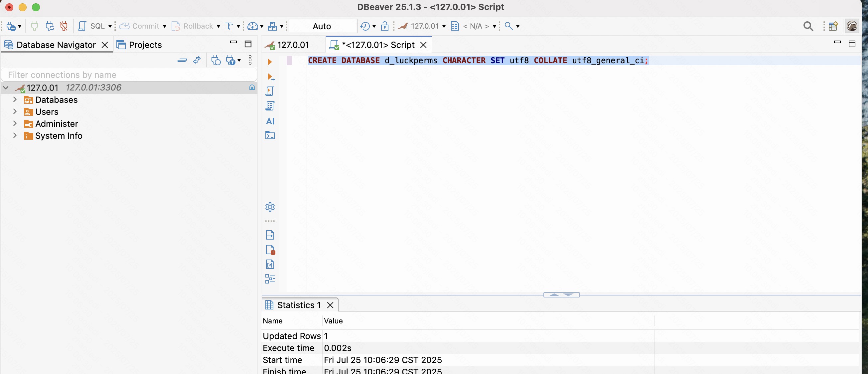Click the DBeaver perspective beaver icon
Image resolution: width=868 pixels, height=374 pixels.
pos(852,26)
